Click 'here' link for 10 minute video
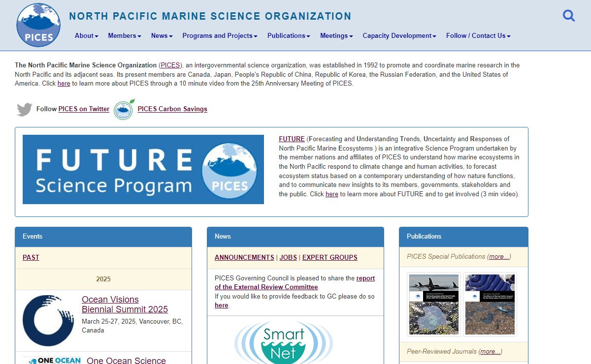 64,84
